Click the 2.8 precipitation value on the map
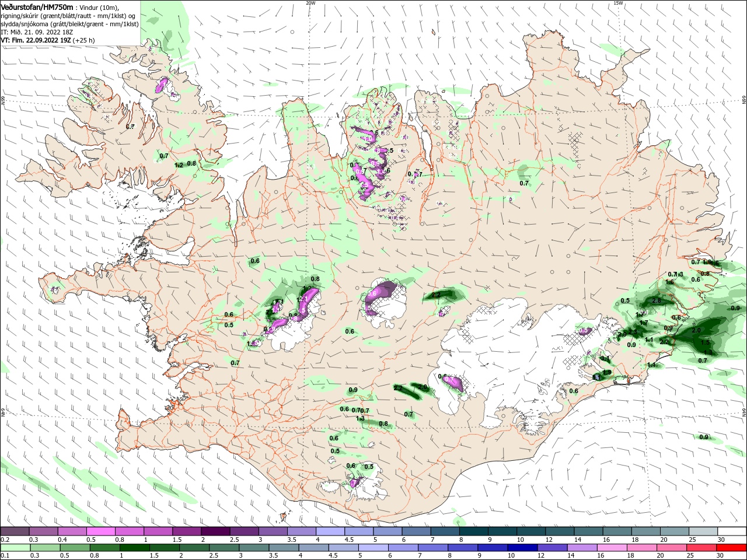 coord(657,300)
